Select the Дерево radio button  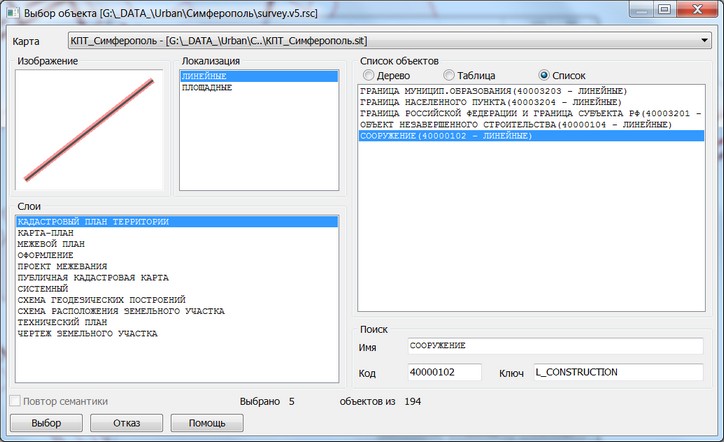(x=369, y=76)
